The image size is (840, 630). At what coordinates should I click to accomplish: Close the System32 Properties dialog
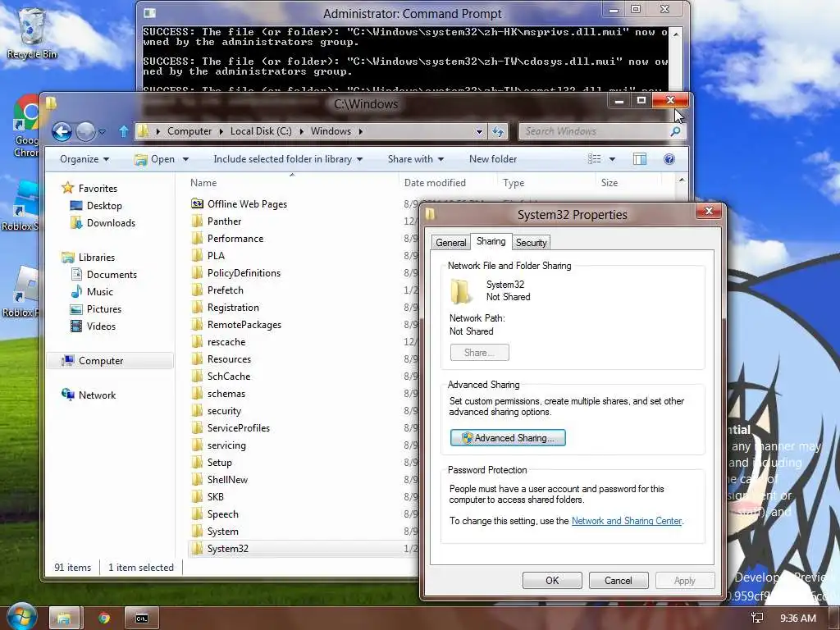pos(709,211)
